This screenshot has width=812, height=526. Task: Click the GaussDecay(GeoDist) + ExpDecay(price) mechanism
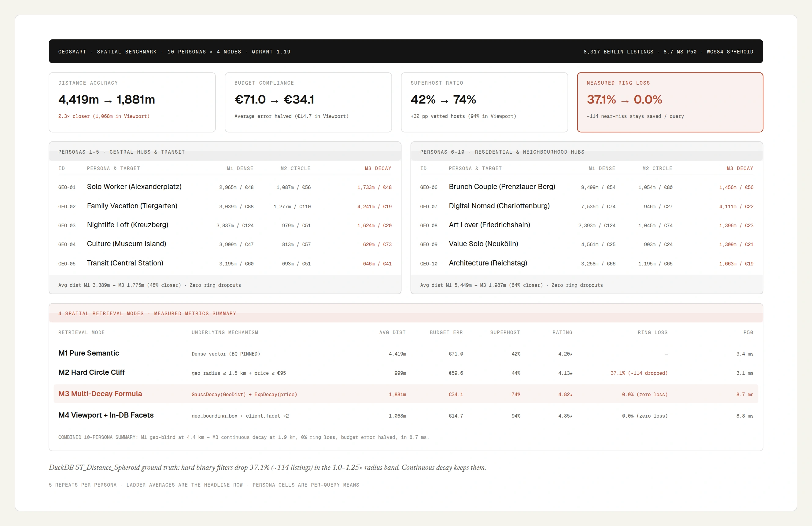coord(244,394)
